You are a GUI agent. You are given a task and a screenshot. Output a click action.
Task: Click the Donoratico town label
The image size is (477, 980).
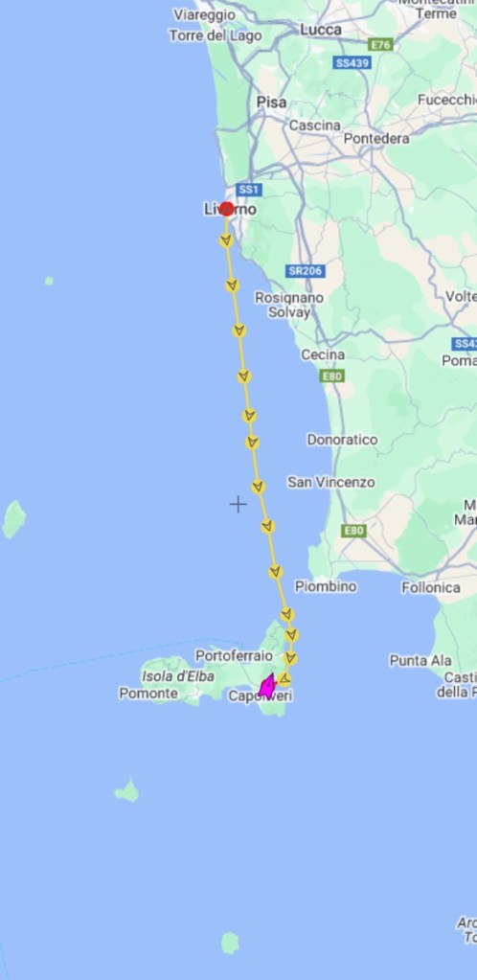click(x=342, y=440)
